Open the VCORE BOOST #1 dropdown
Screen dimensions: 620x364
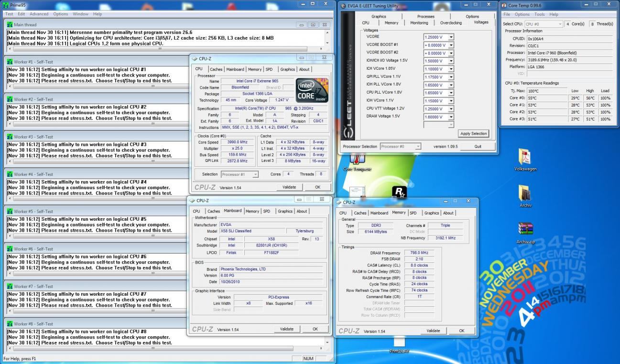451,45
